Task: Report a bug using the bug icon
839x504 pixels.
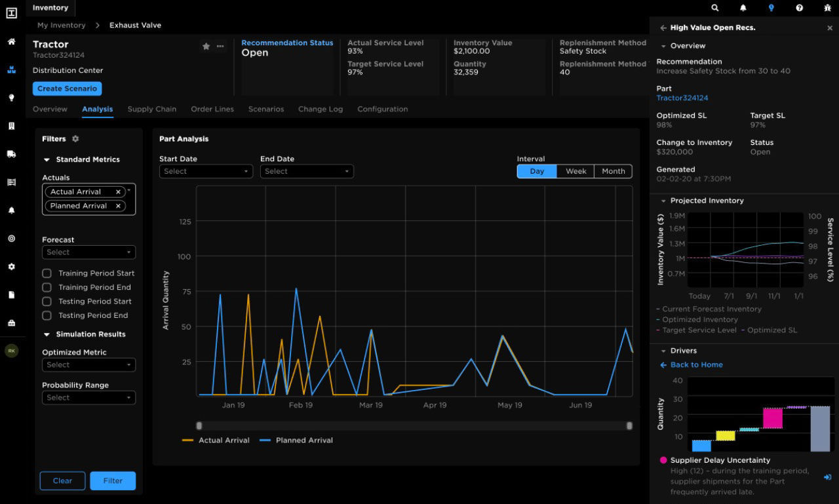Action: coord(827,7)
